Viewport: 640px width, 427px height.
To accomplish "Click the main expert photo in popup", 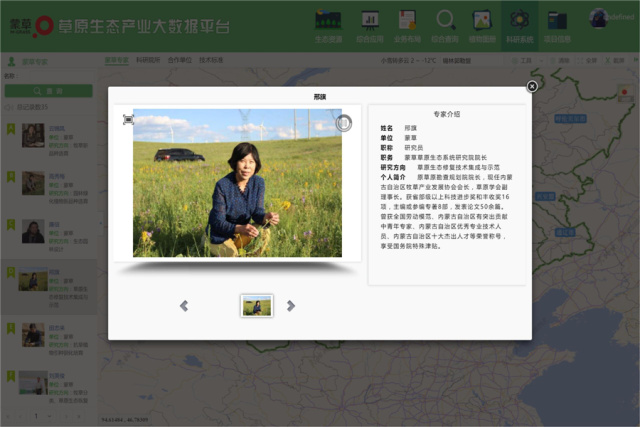I will tap(237, 183).
